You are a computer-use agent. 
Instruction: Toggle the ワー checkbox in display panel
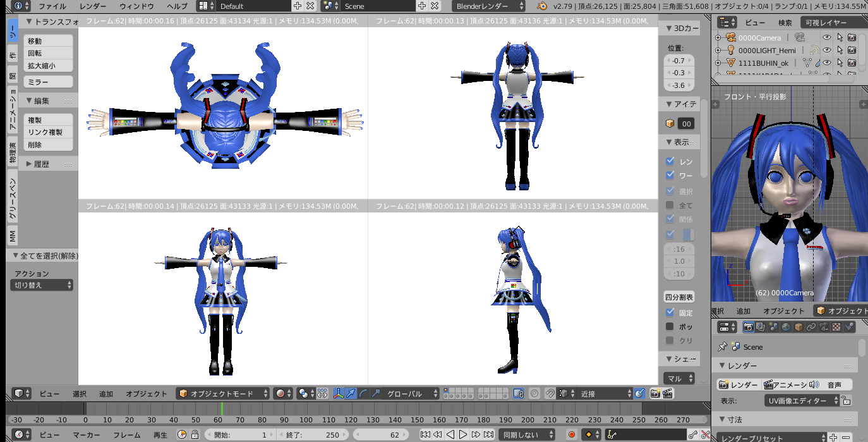(670, 175)
